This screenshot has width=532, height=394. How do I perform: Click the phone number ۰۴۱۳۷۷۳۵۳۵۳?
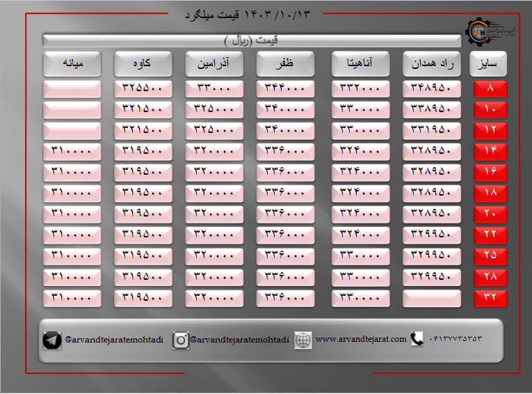click(455, 338)
